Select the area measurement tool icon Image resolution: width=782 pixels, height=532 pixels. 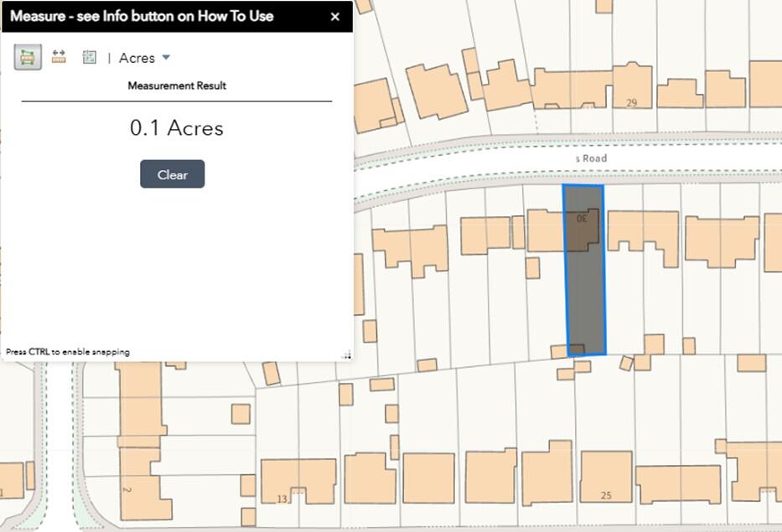coord(28,57)
